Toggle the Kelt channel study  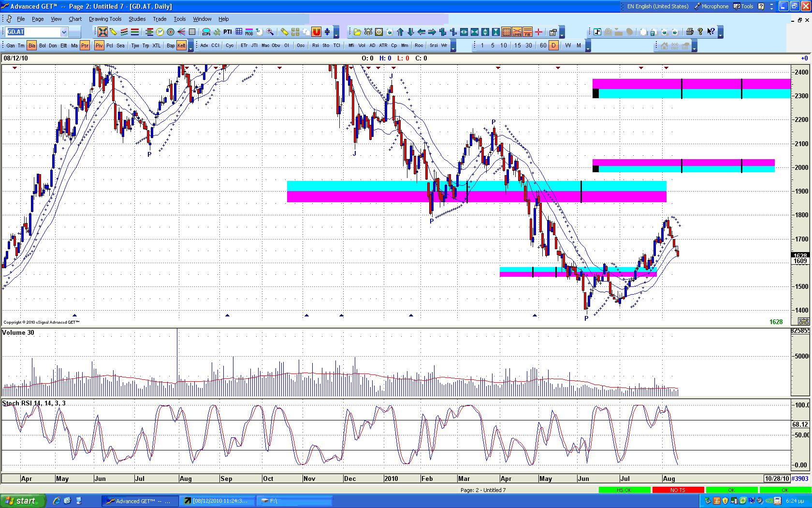click(x=181, y=45)
